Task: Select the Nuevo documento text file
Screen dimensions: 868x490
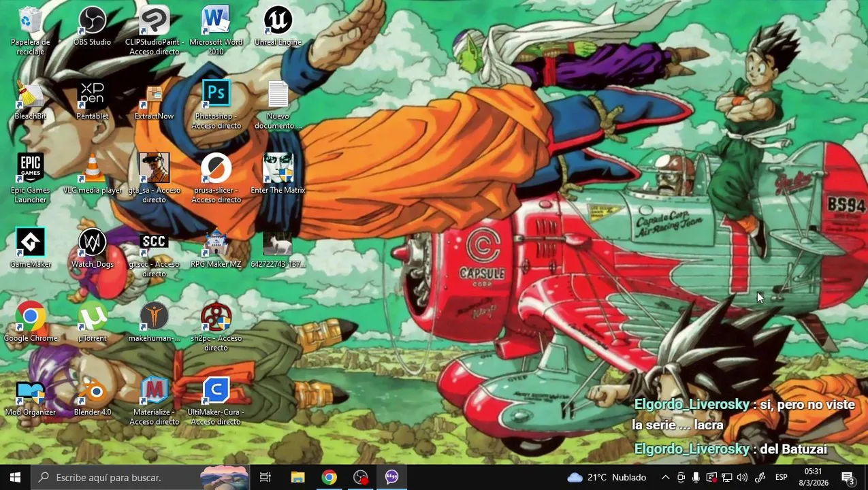Action: (x=278, y=105)
